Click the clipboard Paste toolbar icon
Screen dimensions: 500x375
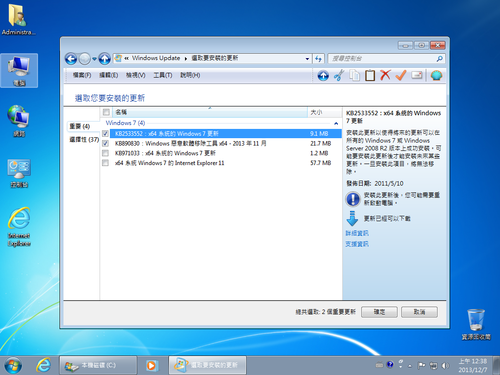370,75
